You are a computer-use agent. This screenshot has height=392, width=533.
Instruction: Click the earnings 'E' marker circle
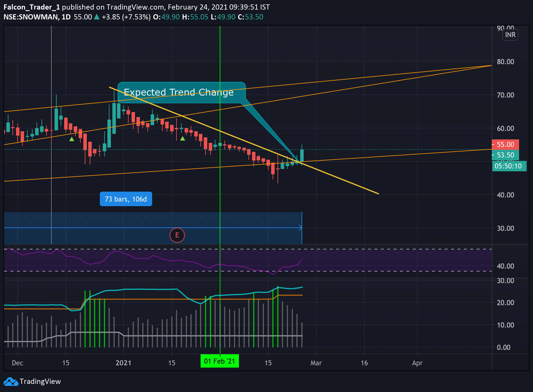(177, 235)
